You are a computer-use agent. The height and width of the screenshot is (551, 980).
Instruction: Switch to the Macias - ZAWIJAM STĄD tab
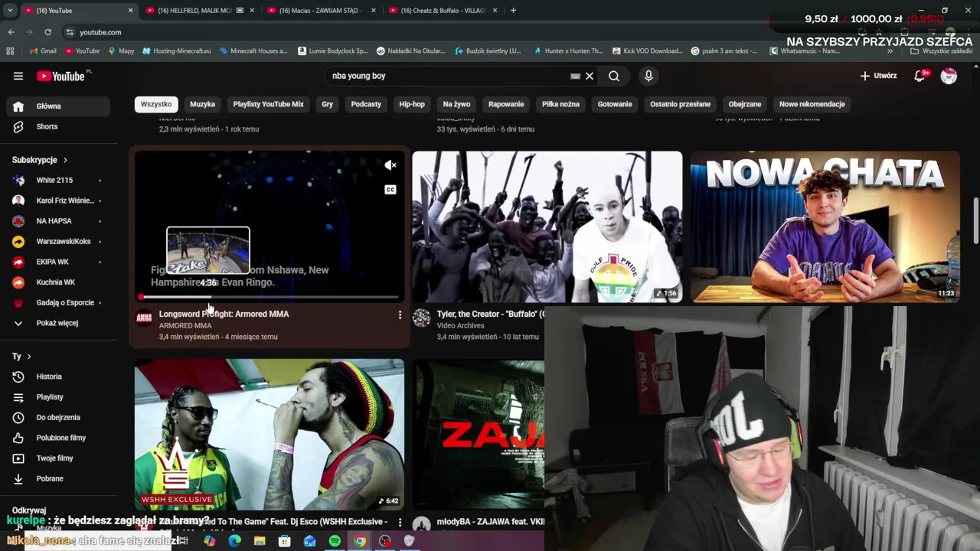322,11
